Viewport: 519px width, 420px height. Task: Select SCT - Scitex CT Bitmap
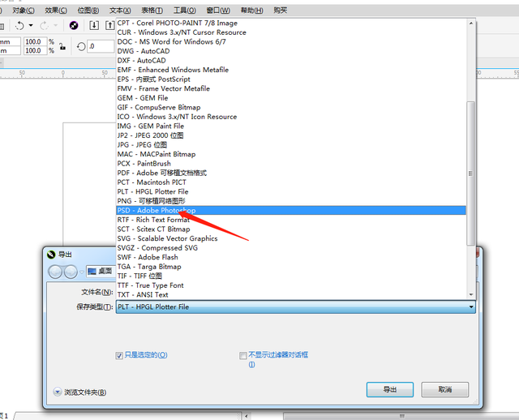[x=291, y=229]
